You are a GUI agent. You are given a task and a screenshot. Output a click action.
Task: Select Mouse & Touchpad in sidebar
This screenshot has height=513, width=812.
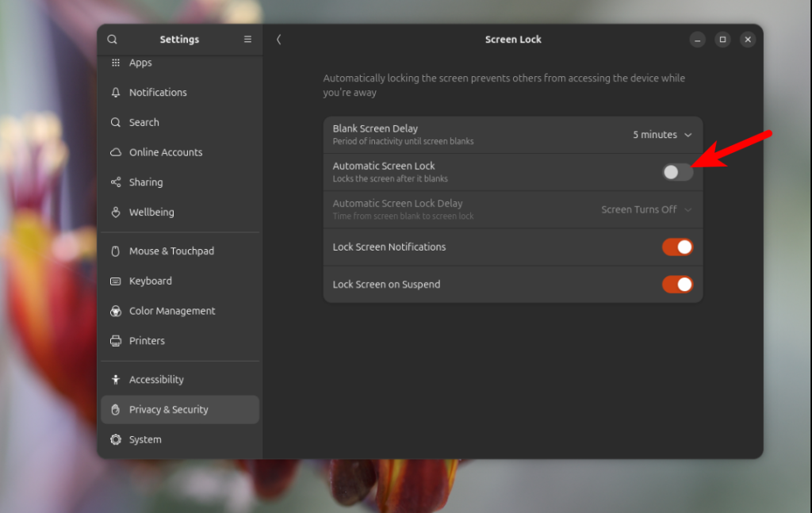point(171,251)
